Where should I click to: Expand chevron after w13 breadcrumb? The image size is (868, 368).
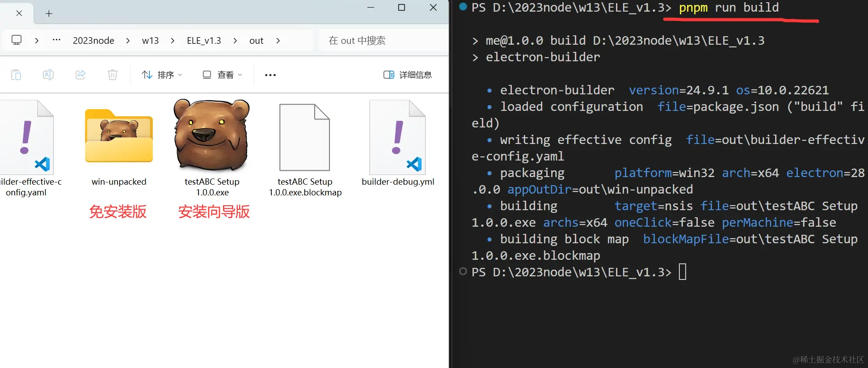173,41
